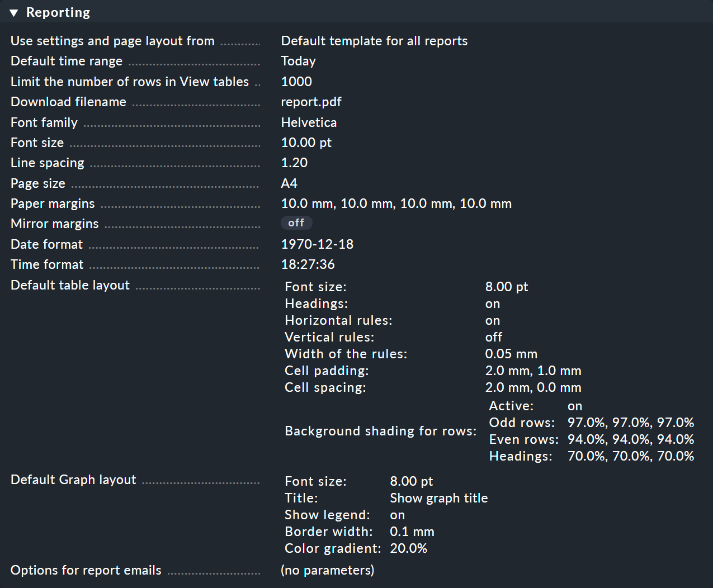713x588 pixels.
Task: Change the row limit for View tables
Action: (x=129, y=81)
